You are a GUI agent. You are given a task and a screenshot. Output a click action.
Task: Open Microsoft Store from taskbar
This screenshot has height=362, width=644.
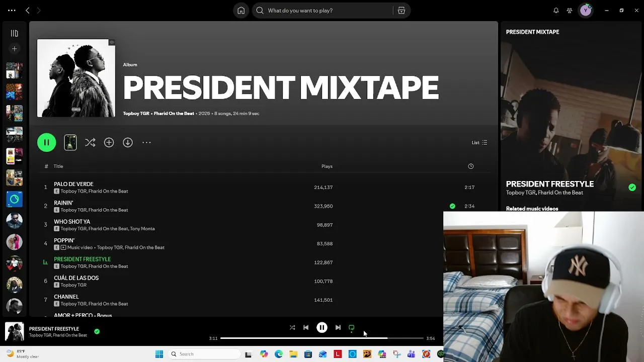308,354
